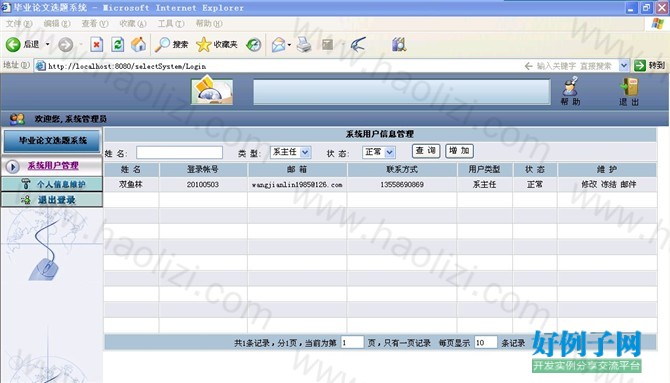670x383 pixels.
Task: Click the IE Back arrow button
Action: pos(13,44)
